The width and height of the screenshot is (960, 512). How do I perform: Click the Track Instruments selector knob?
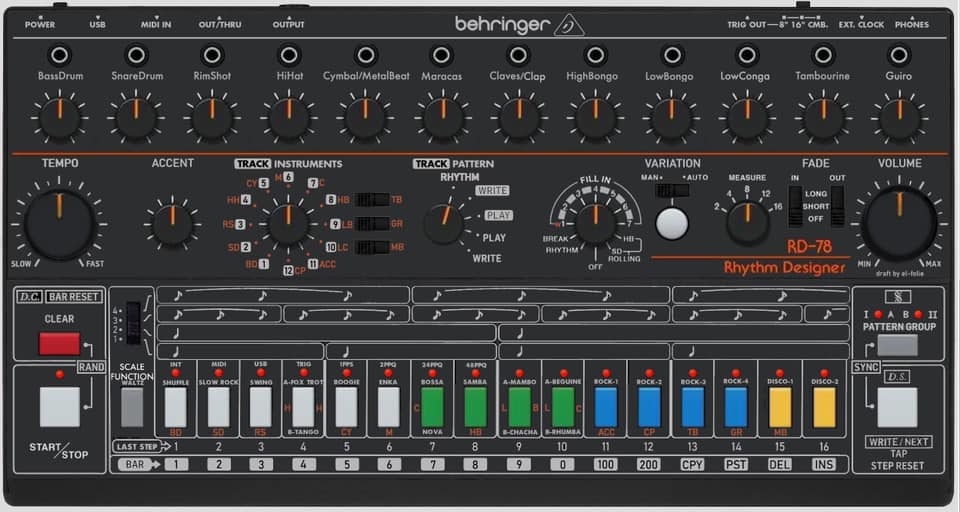(288, 223)
